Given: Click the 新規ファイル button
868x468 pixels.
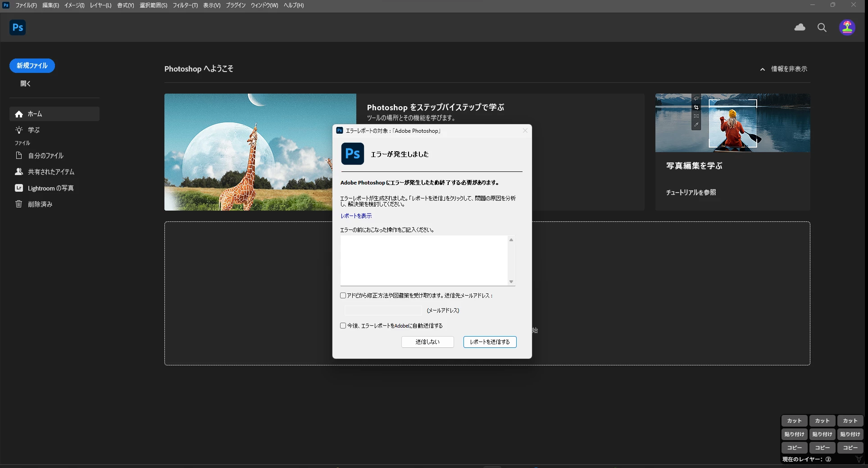Looking at the screenshot, I should coord(32,66).
